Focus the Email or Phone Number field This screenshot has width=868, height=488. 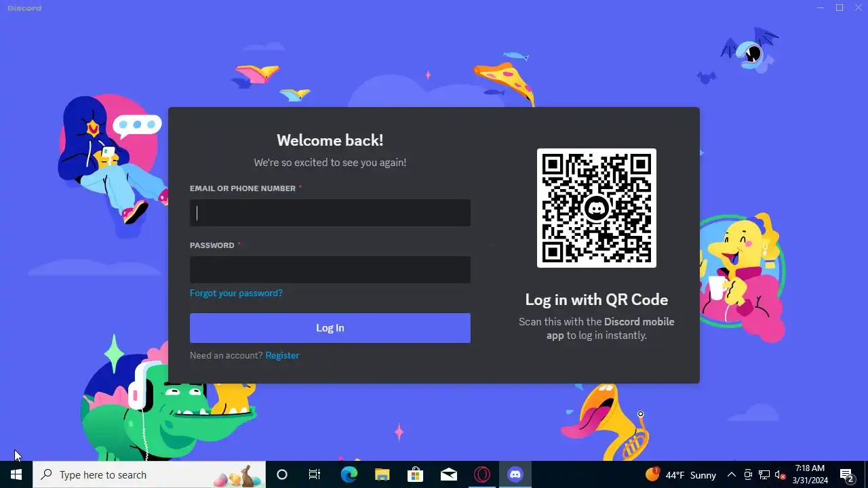(x=330, y=213)
